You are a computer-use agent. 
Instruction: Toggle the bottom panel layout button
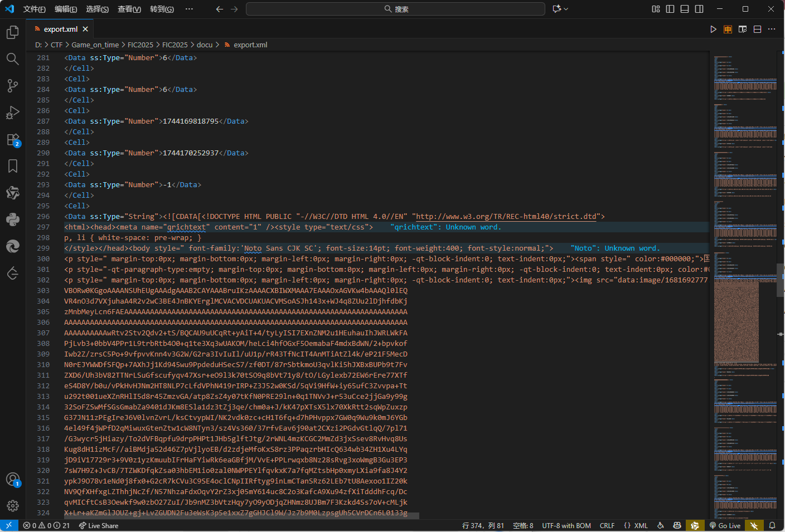pos(685,9)
